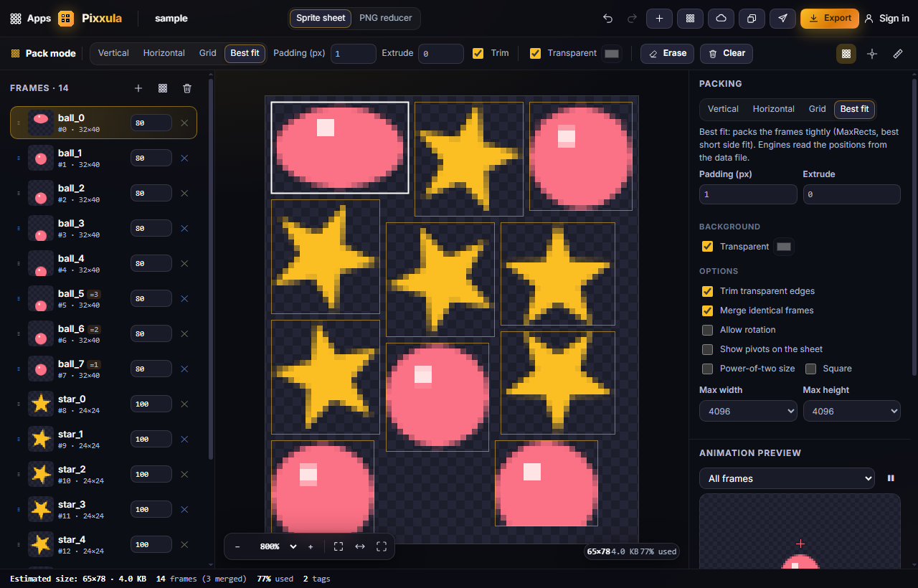Add a frame with the Frames panel plus icon
This screenshot has height=588, width=918.
(138, 88)
